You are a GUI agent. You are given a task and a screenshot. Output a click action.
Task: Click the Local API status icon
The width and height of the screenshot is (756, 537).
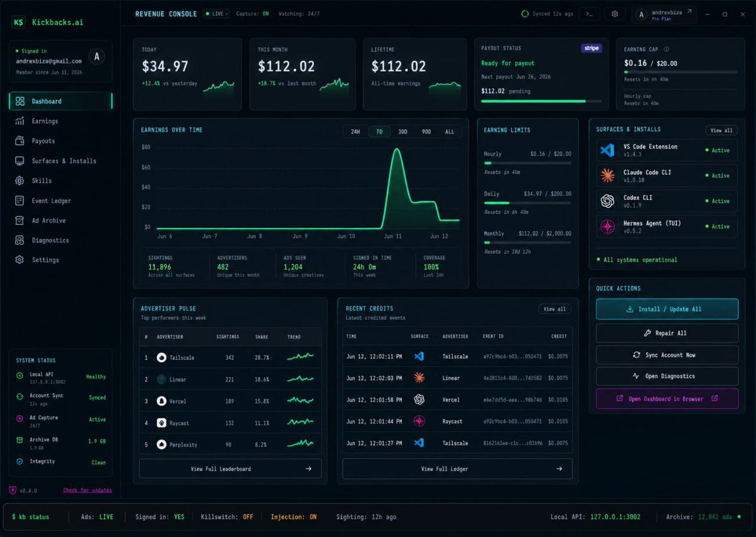[x=20, y=375]
